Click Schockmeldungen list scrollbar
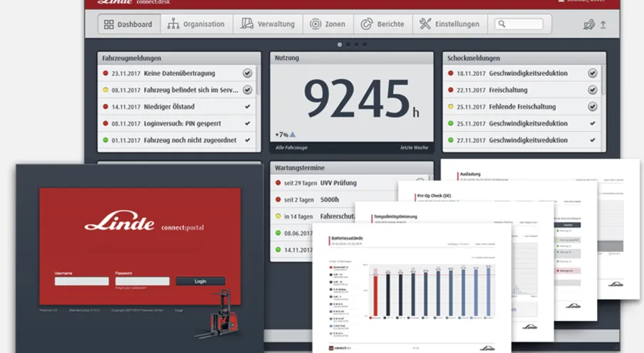The image size is (644, 353). pos(603,80)
